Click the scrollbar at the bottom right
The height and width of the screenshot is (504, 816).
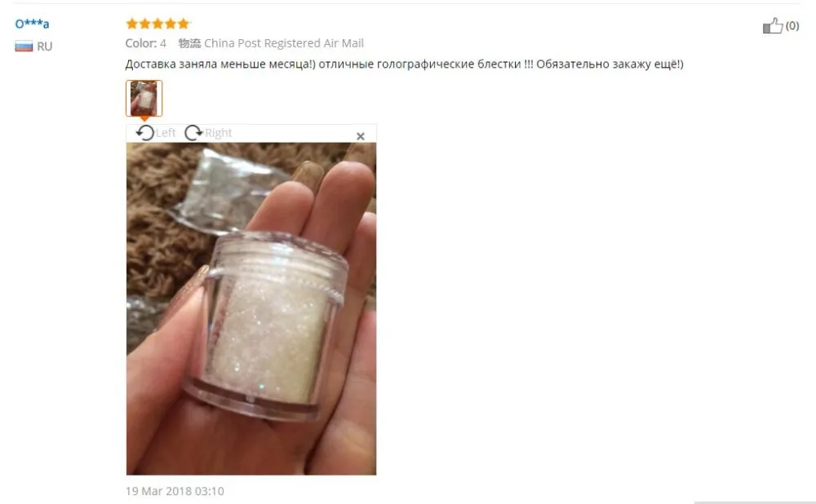755,502
